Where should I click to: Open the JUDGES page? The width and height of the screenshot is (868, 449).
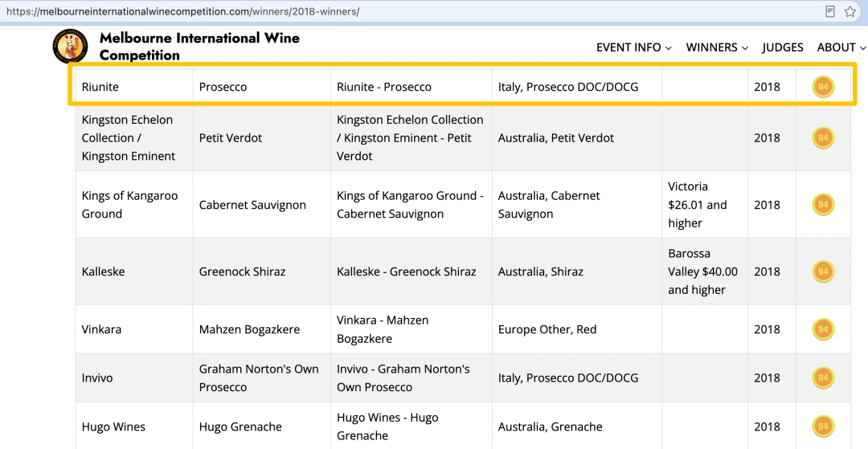point(783,47)
